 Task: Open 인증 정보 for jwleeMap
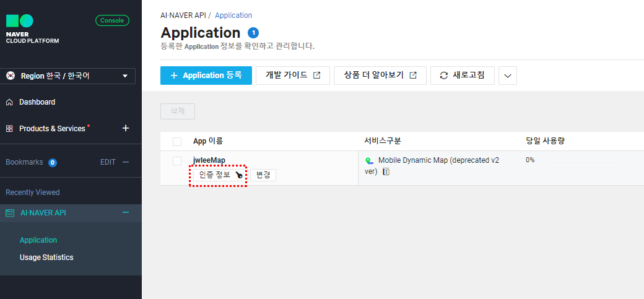pyautogui.click(x=220, y=175)
